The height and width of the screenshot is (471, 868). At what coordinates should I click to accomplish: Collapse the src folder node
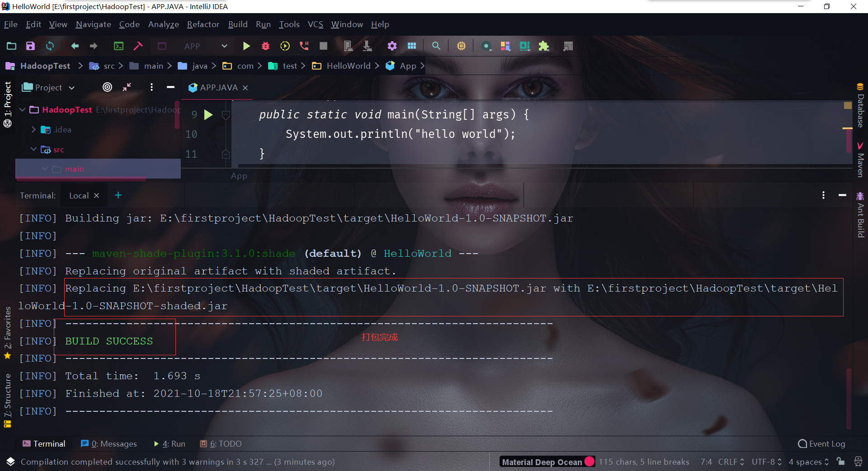(x=33, y=149)
